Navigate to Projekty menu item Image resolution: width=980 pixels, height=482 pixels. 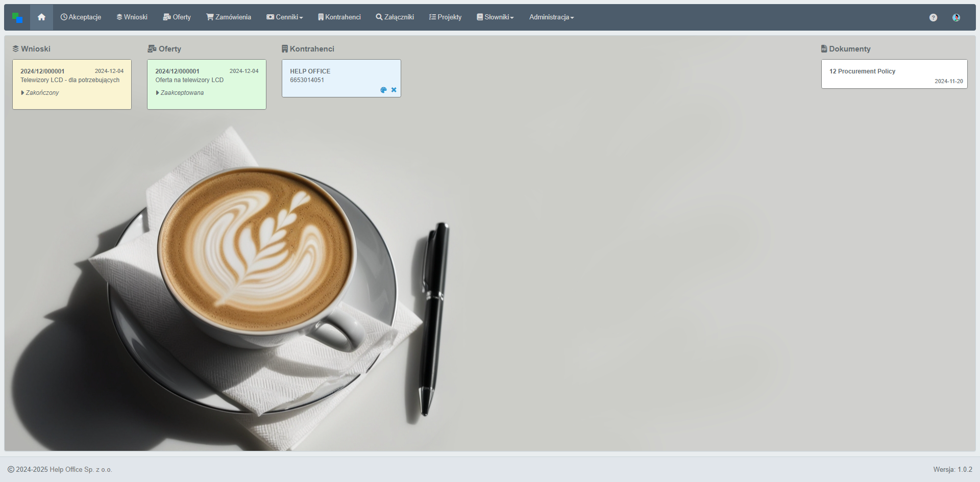(x=445, y=17)
